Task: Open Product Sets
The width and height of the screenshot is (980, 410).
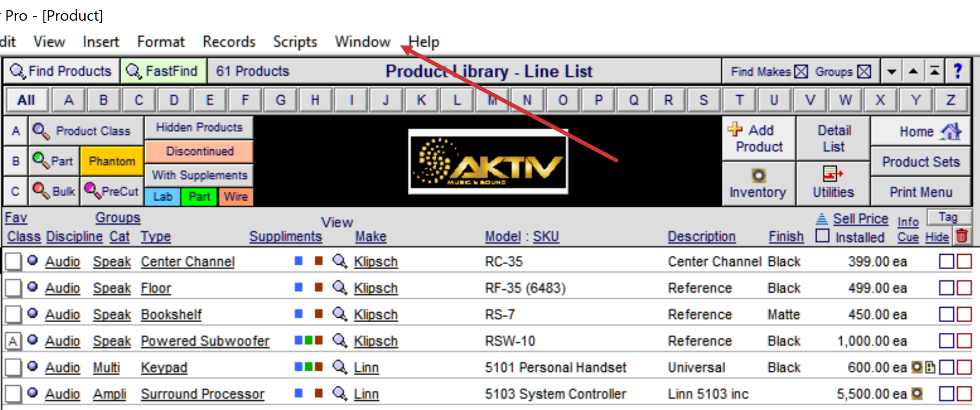Action: click(920, 162)
